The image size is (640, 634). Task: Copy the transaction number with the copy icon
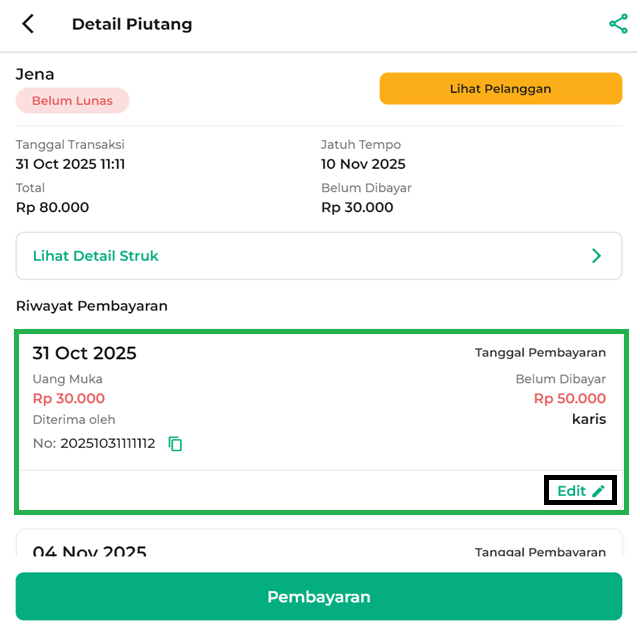coord(176,443)
